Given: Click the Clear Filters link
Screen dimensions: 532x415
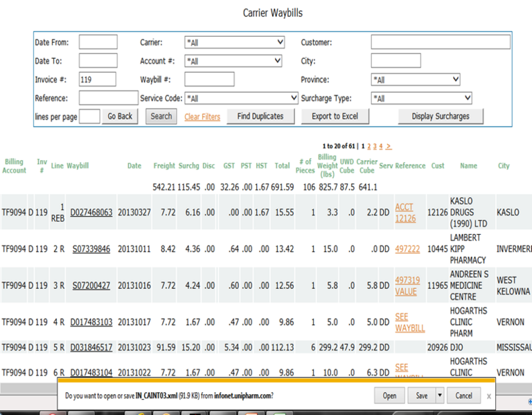Looking at the screenshot, I should [202, 116].
